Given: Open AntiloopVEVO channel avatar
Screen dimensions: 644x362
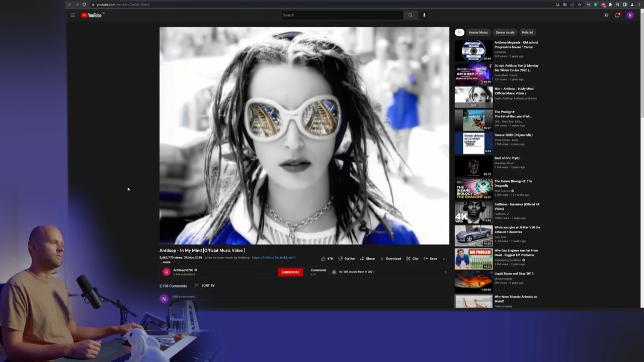Looking at the screenshot, I should click(167, 272).
